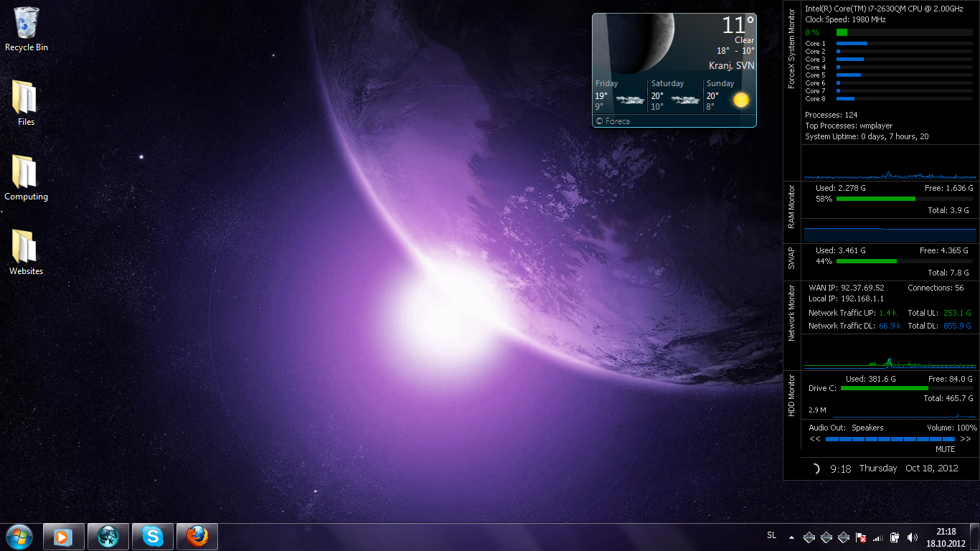Show hidden tray icons arrow

click(x=791, y=537)
